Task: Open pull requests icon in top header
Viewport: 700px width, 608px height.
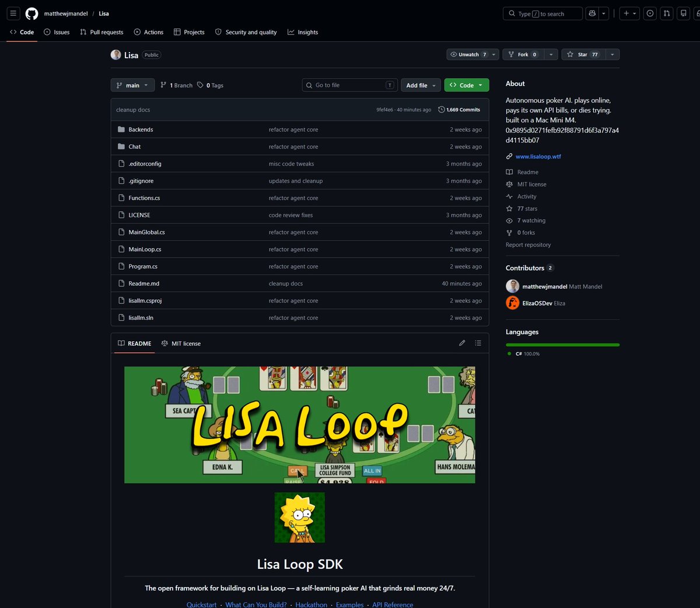Action: tap(667, 13)
